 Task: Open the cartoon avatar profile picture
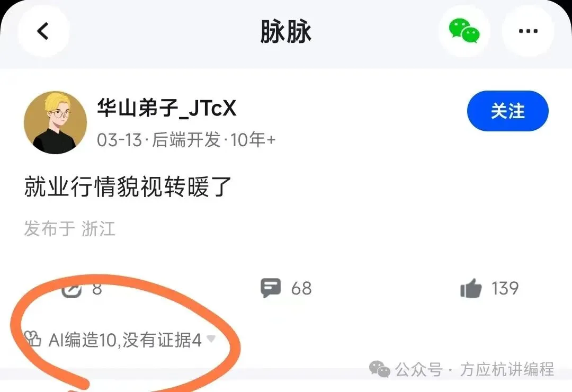pyautogui.click(x=56, y=123)
